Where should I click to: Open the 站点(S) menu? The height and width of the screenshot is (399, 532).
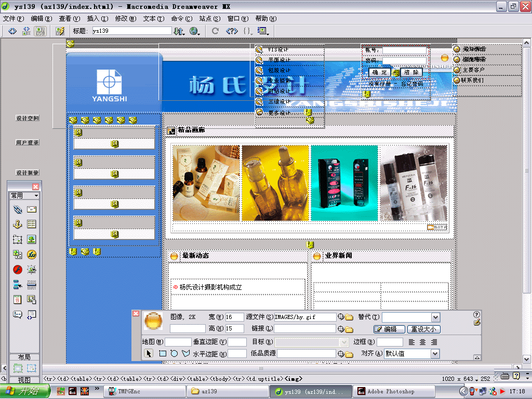pos(209,19)
